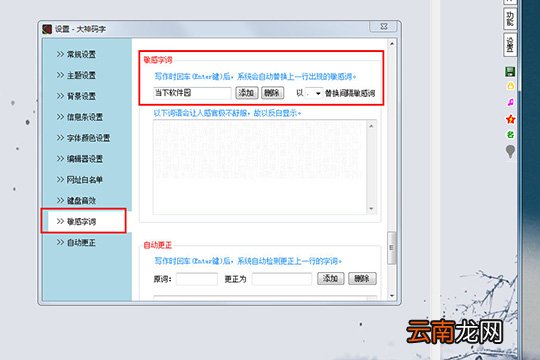Click the app logo in settings title bar
This screenshot has width=540, height=360.
click(47, 29)
